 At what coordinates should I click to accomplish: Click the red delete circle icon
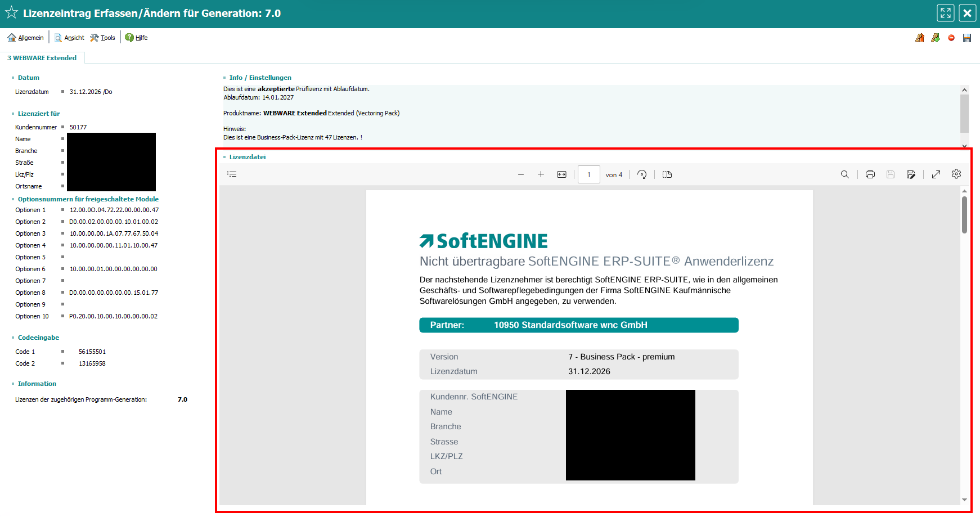(951, 38)
